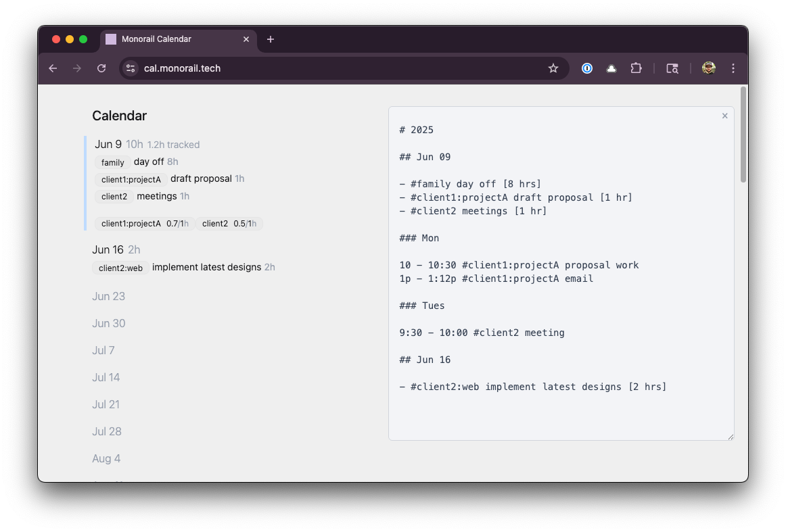
Task: Click the '### Tues' editor line
Action: 422,306
